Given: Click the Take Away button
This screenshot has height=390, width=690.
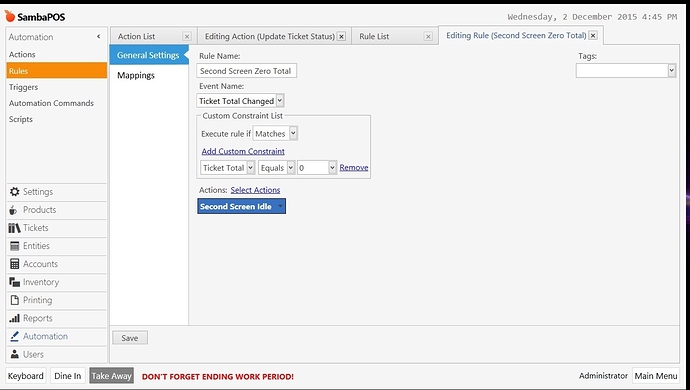Looking at the screenshot, I should (x=112, y=376).
